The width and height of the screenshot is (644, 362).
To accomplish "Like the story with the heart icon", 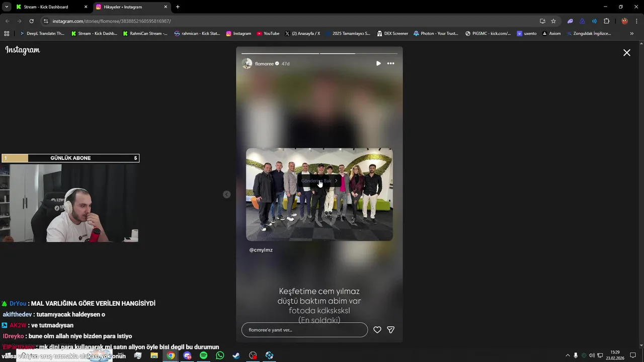I will [x=377, y=330].
